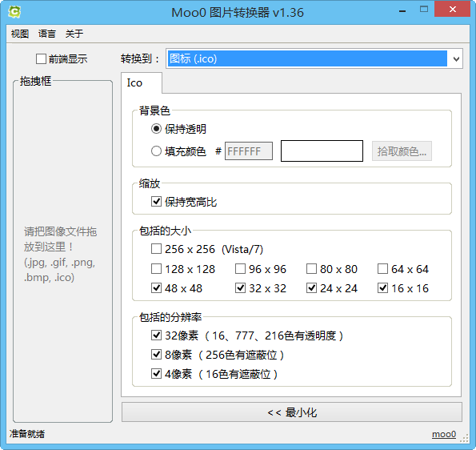Open the moo0 link in status bar
The height and width of the screenshot is (450, 476).
443,434
